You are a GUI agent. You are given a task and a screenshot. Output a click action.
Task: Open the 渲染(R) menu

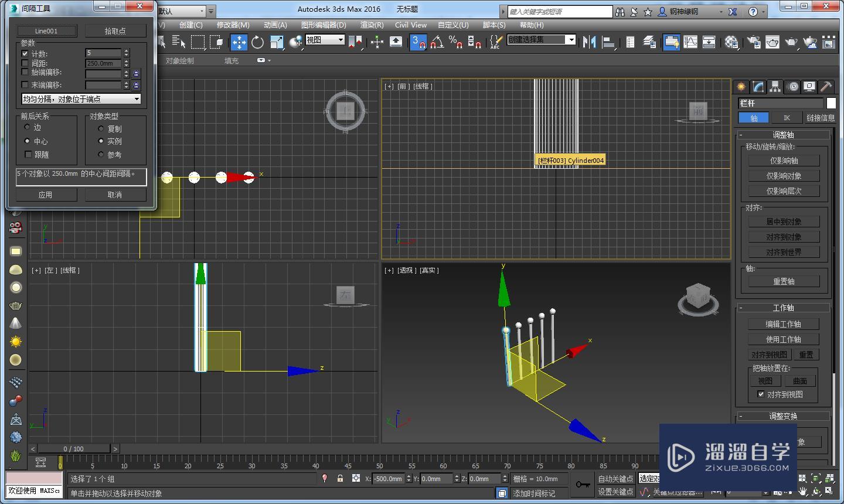[x=372, y=25]
